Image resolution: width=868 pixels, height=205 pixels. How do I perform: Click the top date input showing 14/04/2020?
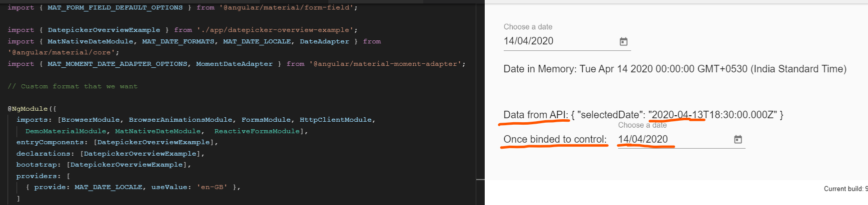(555, 41)
